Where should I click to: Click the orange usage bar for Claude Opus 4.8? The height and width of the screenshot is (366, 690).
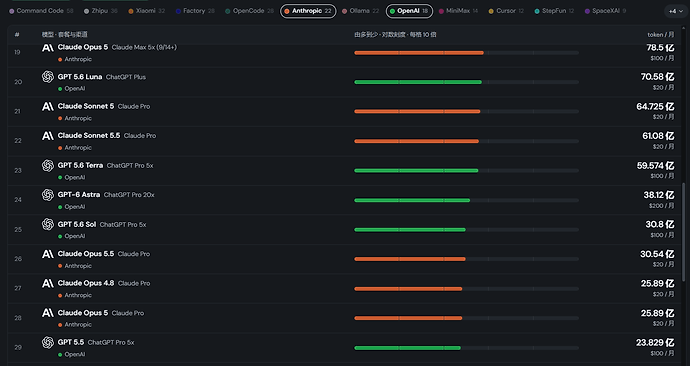(x=408, y=289)
